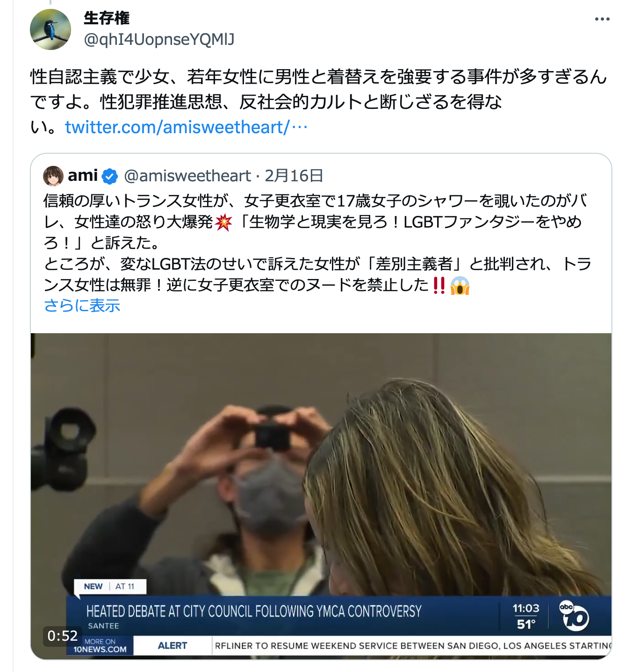The image size is (618, 672).
Task: Click the kingfisher bird profile avatar
Action: tap(50, 29)
